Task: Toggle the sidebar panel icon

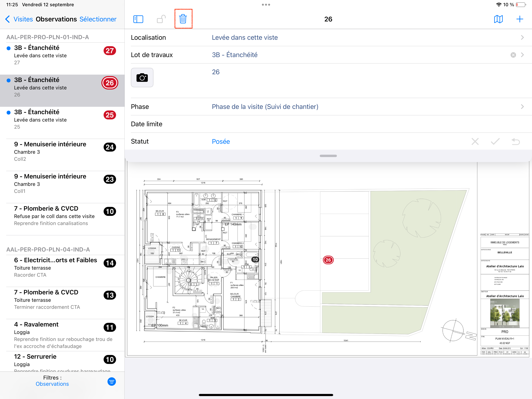Action: 138,19
